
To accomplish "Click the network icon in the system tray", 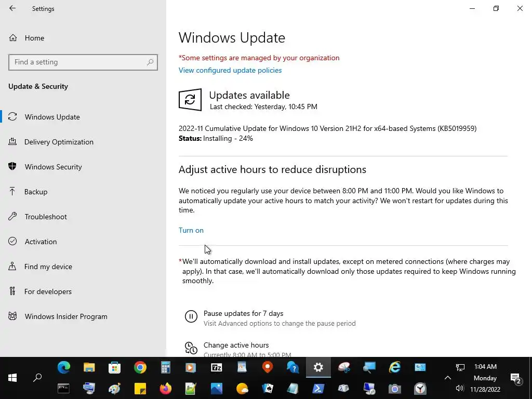I will point(460,367).
